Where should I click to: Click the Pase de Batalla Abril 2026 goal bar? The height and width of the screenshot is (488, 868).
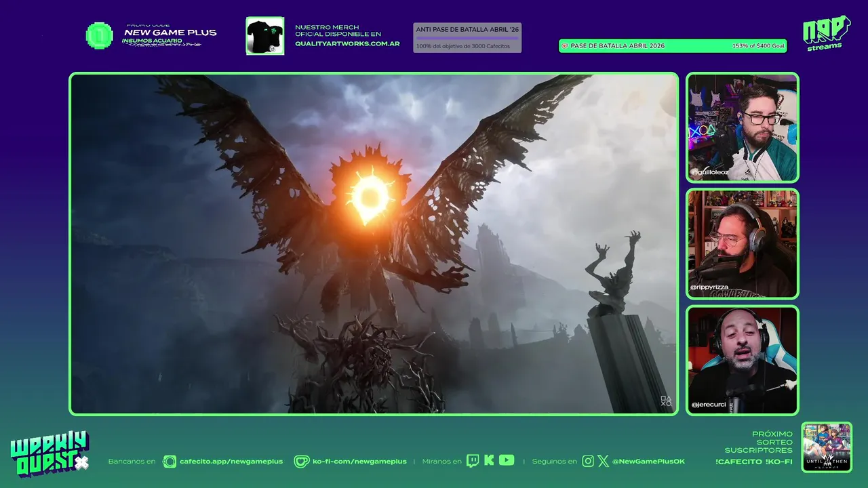(x=673, y=46)
